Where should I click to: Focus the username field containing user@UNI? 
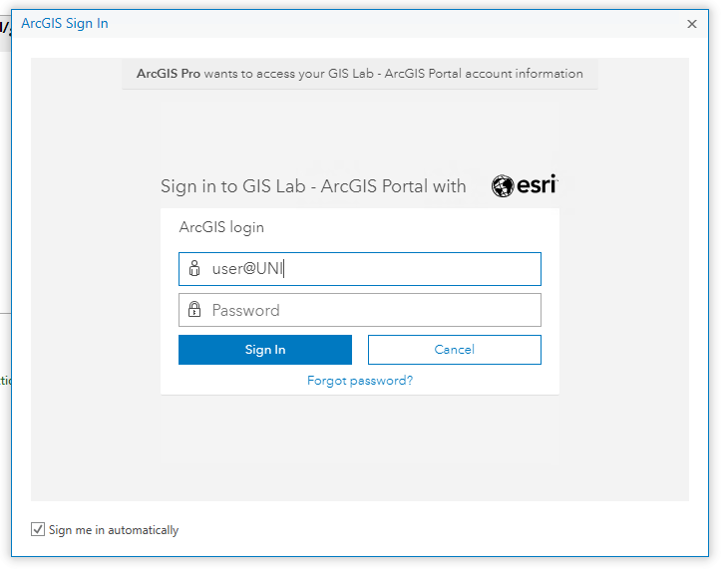click(360, 269)
